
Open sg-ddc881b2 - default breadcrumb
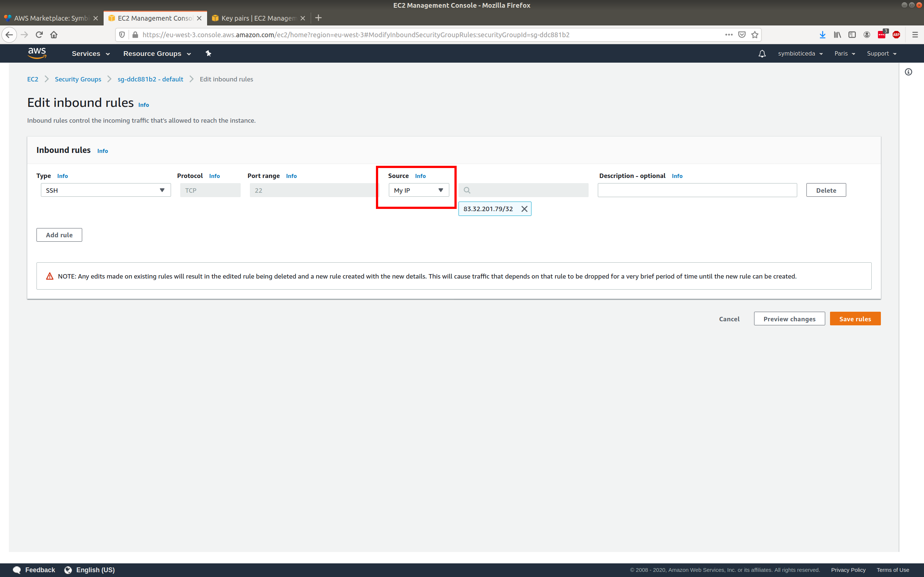coord(150,79)
